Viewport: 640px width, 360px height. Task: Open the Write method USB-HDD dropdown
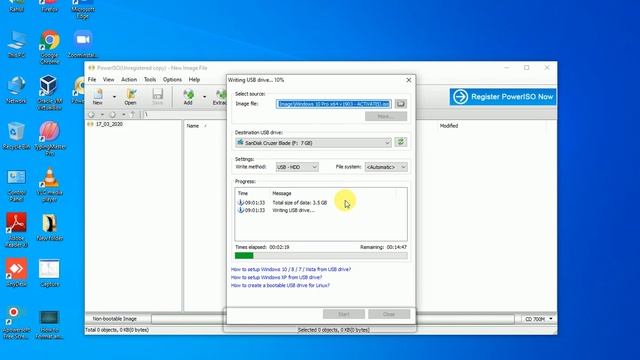pos(297,167)
